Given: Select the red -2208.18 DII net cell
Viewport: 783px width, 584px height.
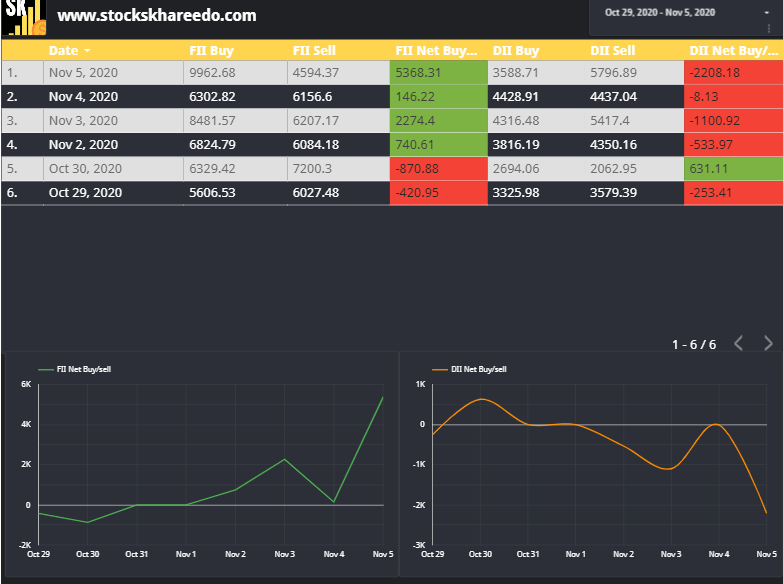Looking at the screenshot, I should point(733,72).
